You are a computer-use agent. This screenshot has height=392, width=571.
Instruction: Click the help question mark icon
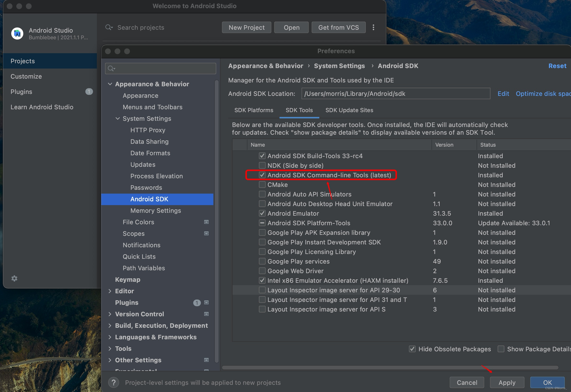(x=114, y=382)
